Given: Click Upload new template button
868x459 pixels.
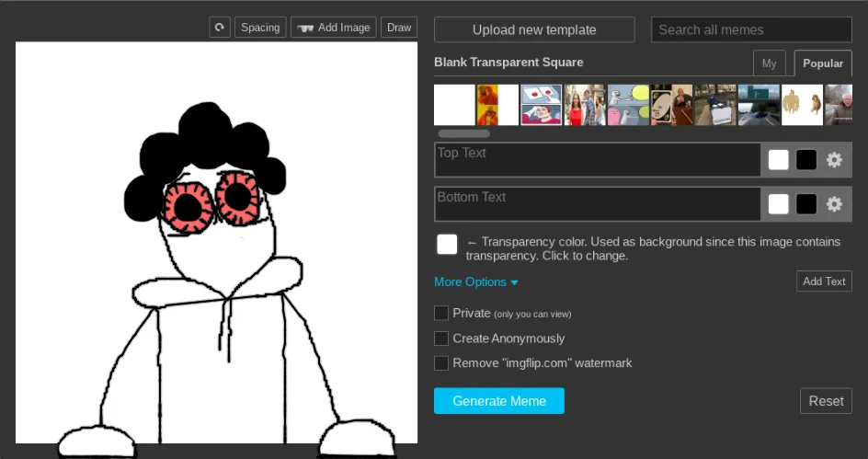Looking at the screenshot, I should (534, 29).
